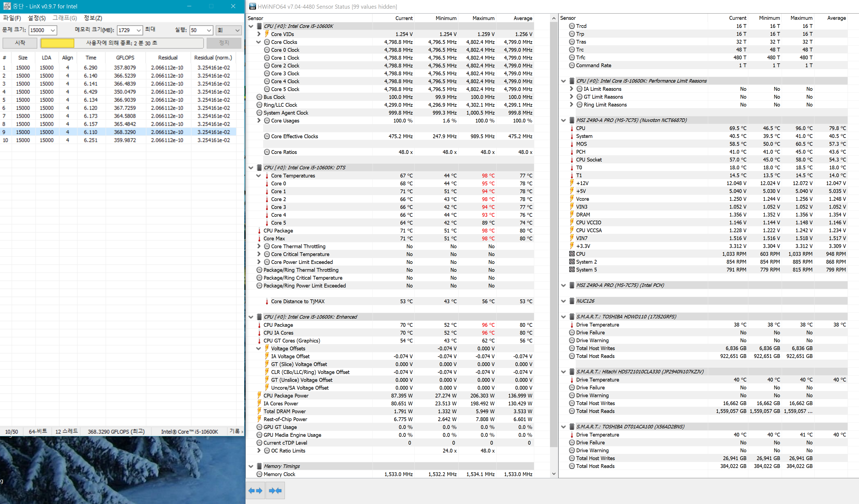This screenshot has width=859, height=504.
Task: Click the CPU Package thermometer icon under DTS
Action: tap(259, 231)
